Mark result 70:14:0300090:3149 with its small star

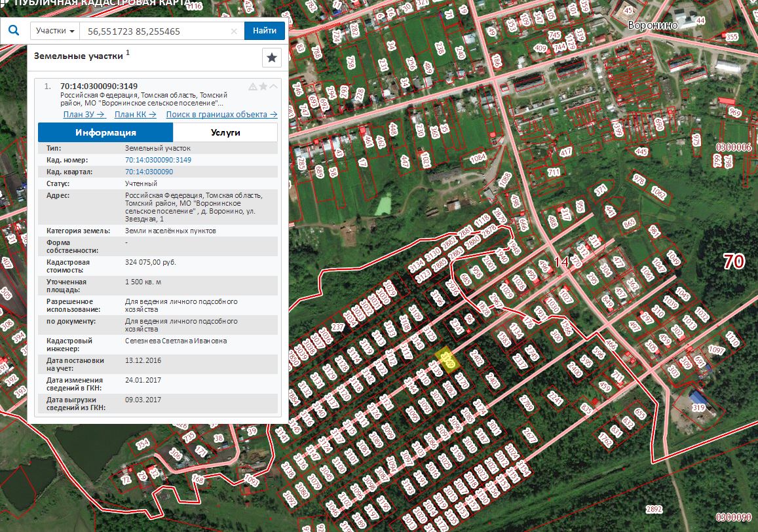point(263,86)
